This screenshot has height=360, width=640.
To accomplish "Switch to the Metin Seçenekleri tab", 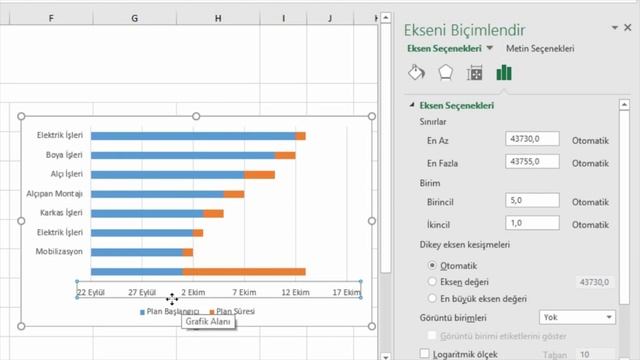I will pyautogui.click(x=540, y=49).
